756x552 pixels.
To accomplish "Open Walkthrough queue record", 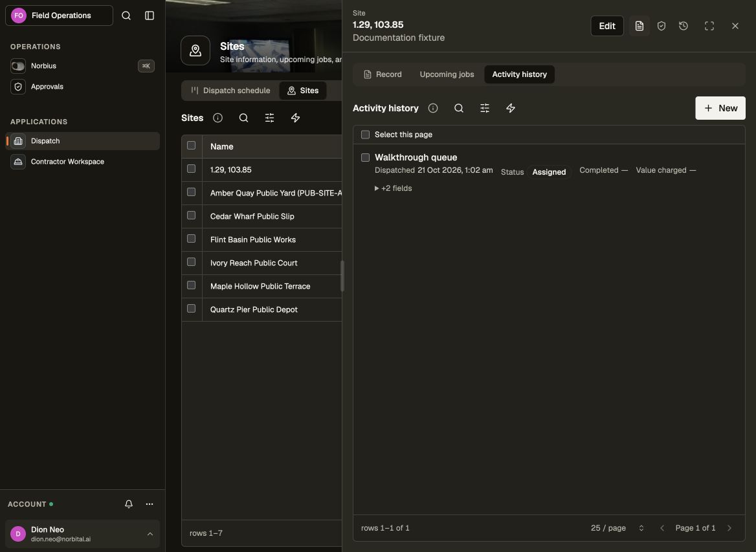I will coord(416,158).
